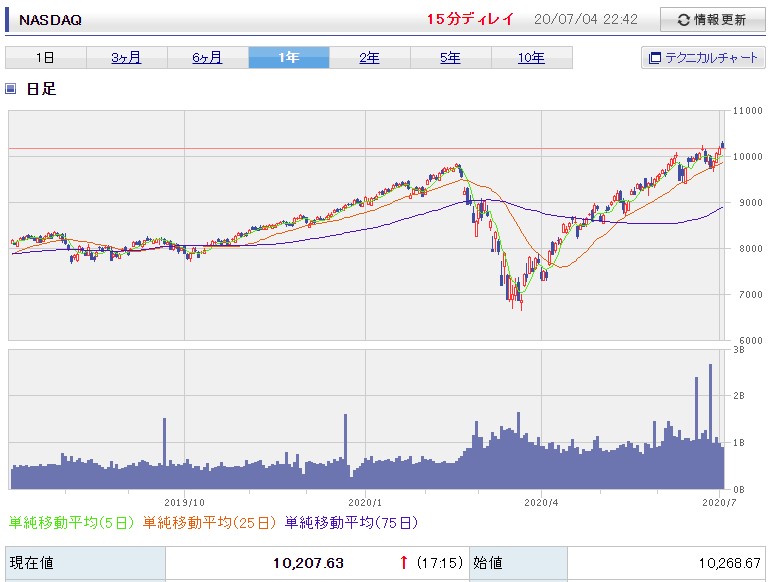Select the 1年 period tab
The width and height of the screenshot is (769, 582).
point(289,58)
